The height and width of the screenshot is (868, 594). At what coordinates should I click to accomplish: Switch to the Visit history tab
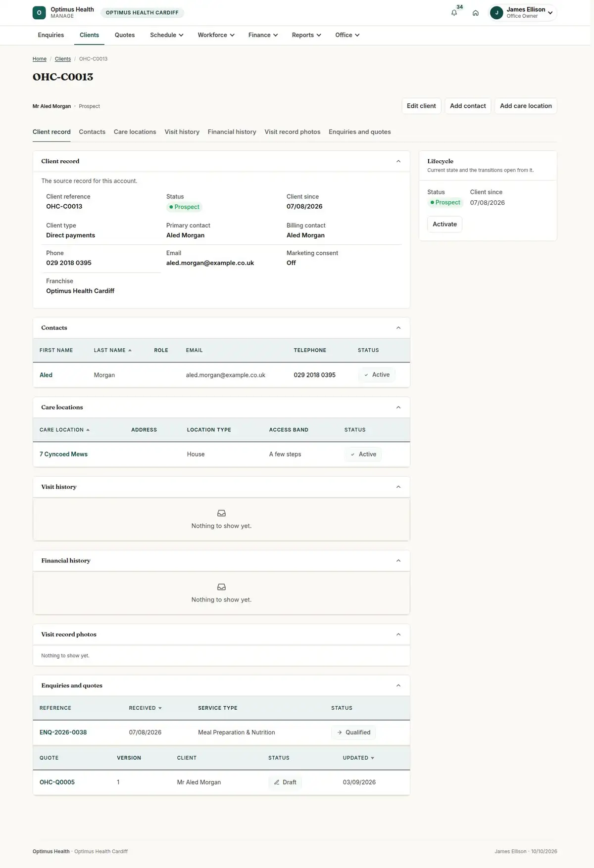click(182, 132)
